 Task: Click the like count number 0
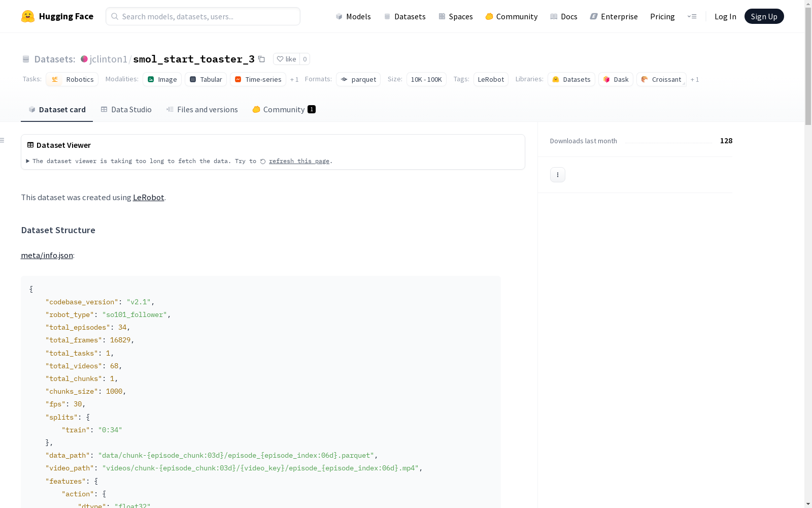pyautogui.click(x=304, y=59)
